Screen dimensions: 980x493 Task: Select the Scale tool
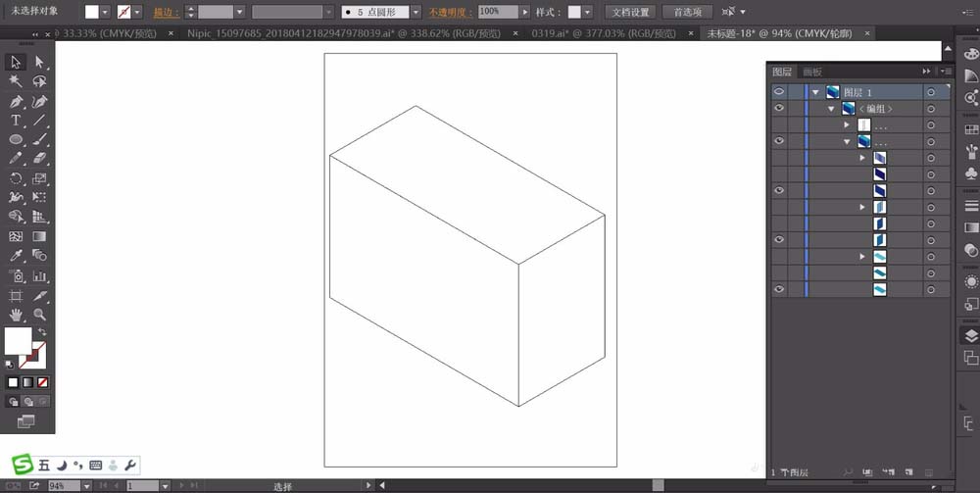[39, 178]
